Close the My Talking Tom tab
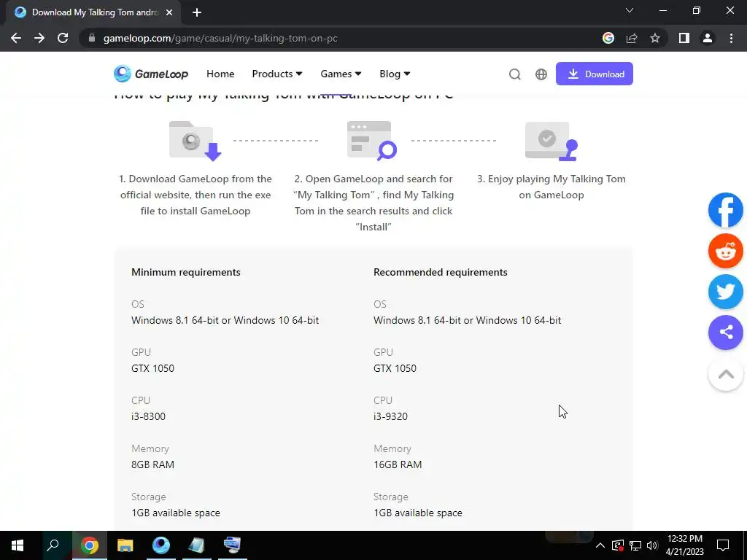The image size is (747, 560). [169, 13]
